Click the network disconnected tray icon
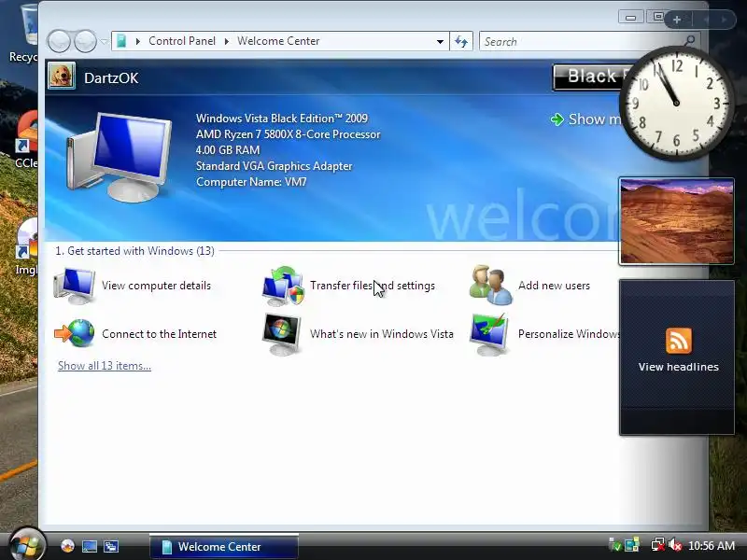Viewport: 747px width, 560px height. (x=657, y=545)
